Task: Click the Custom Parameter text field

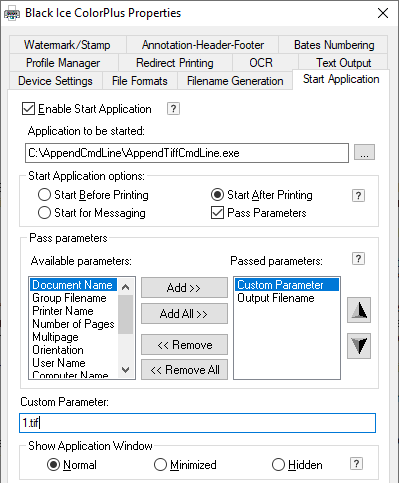Action: pyautogui.click(x=197, y=423)
